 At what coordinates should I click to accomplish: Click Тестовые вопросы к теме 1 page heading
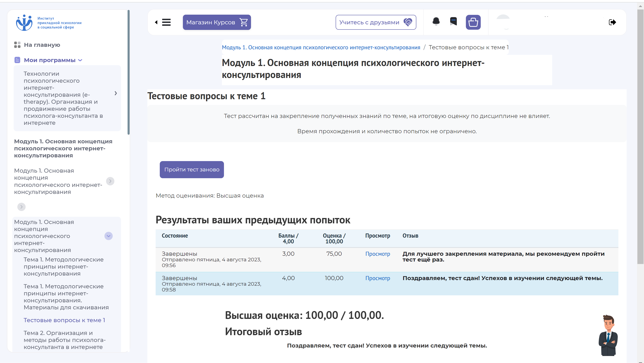pyautogui.click(x=206, y=96)
